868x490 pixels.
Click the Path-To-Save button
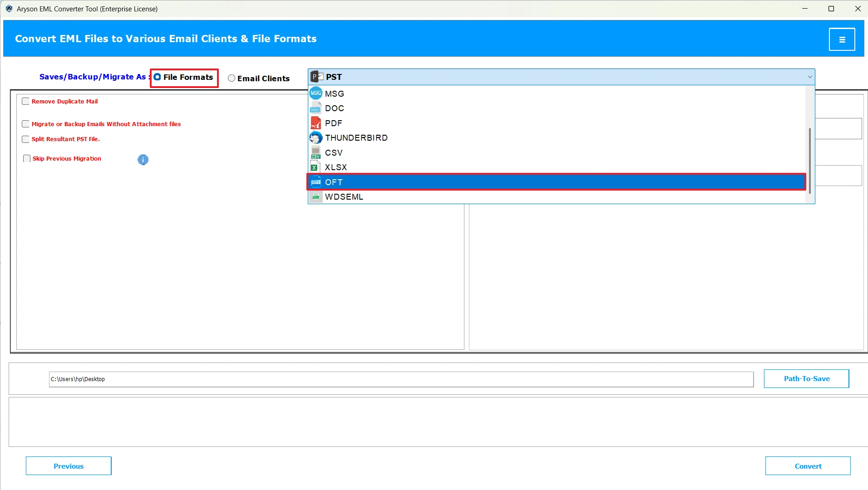click(806, 378)
